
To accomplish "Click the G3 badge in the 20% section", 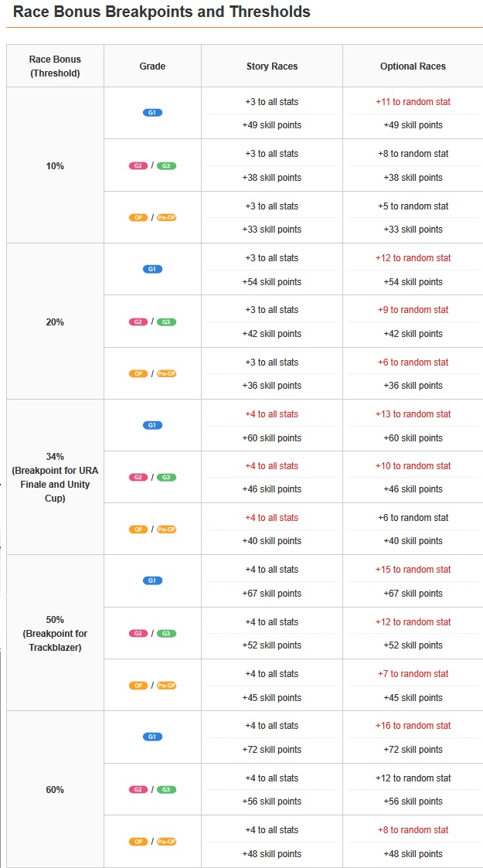I will pos(166,322).
